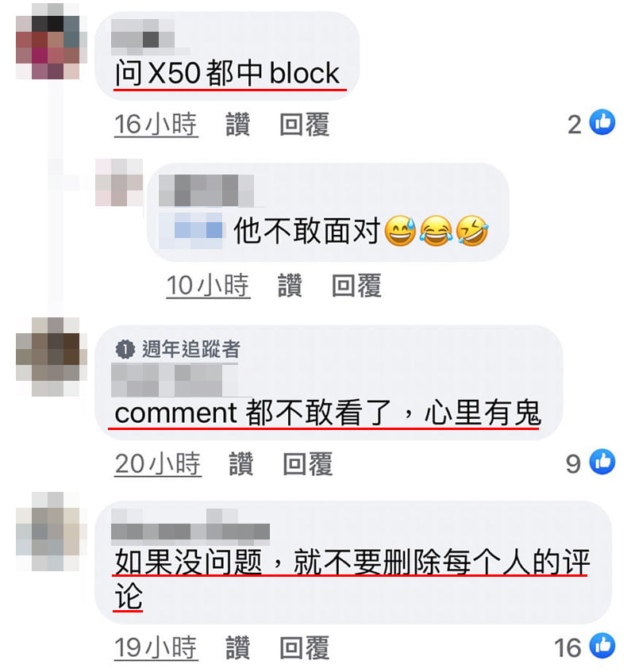Like the comment 都不敢看了 post

point(241,463)
